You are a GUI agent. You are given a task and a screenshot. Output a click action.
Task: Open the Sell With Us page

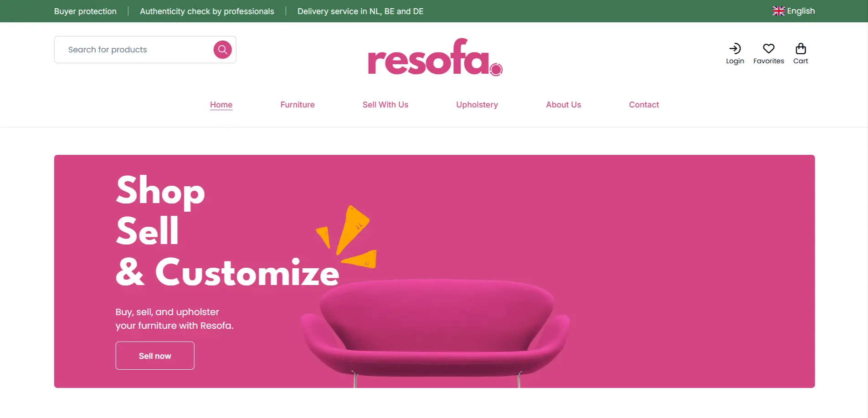point(385,105)
